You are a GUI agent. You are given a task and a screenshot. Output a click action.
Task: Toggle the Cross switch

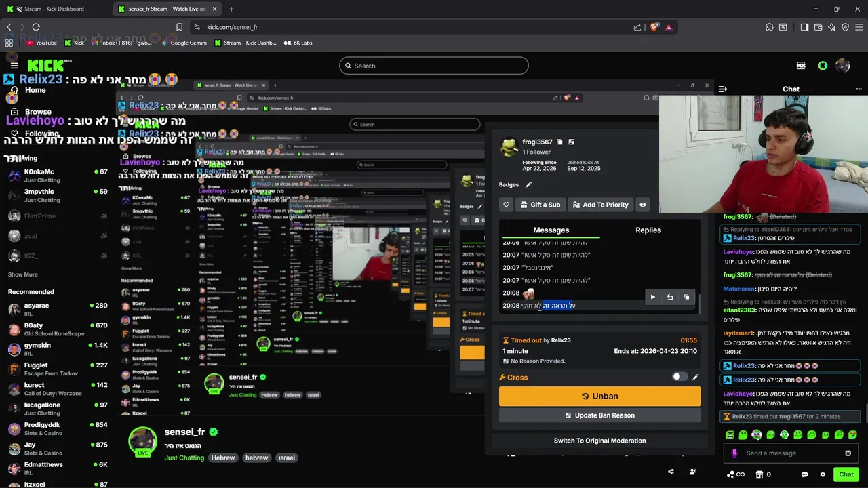(x=679, y=377)
